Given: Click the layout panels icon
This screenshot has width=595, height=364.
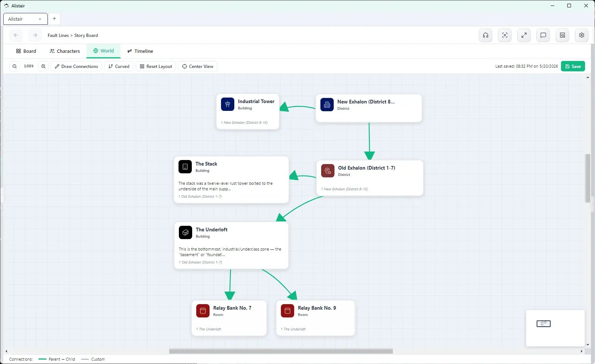Looking at the screenshot, I should (x=562, y=35).
